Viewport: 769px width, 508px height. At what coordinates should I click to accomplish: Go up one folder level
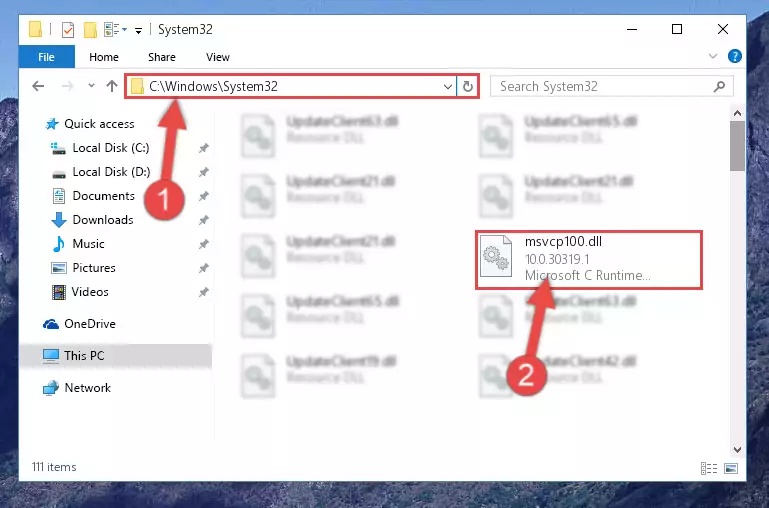click(112, 86)
